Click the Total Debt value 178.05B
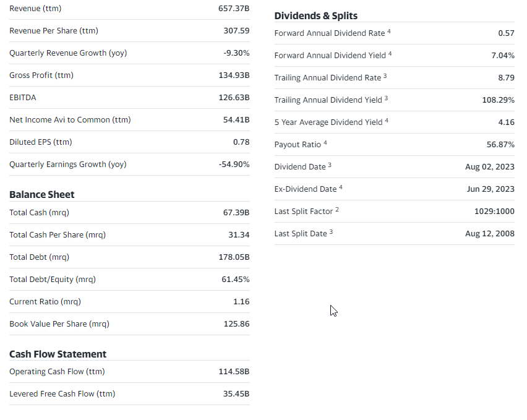 tap(234, 257)
